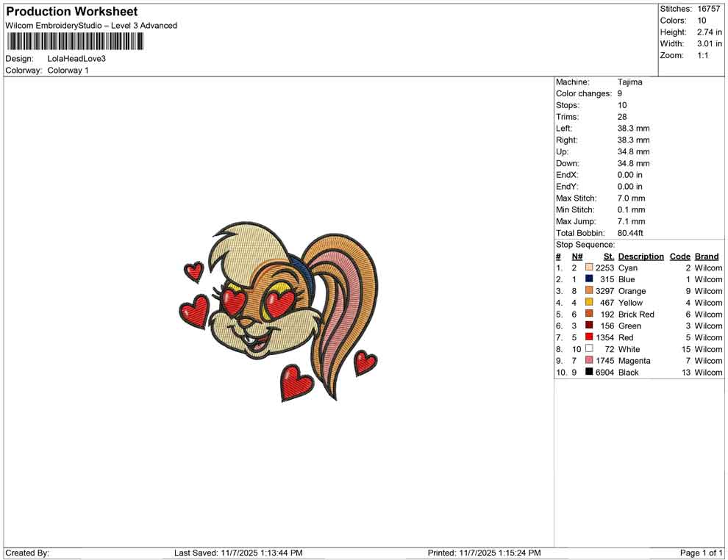The width and height of the screenshot is (728, 560).
Task: Click the Magenta thread color swatch
Action: (x=589, y=361)
